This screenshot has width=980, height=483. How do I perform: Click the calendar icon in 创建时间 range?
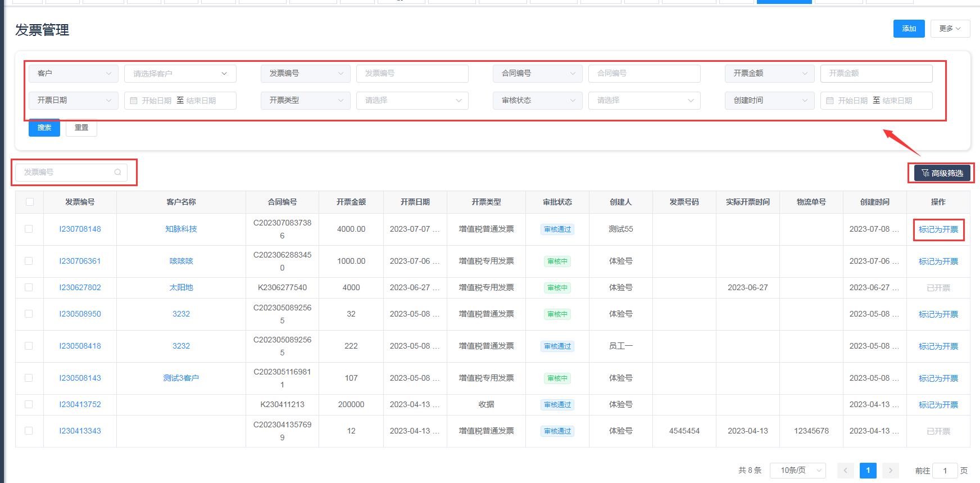pos(830,101)
